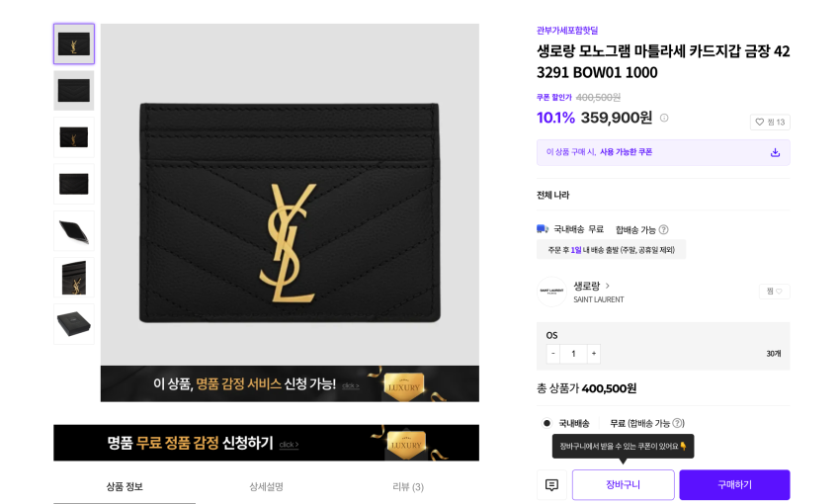Screen dimensions: 840x504
Task: Click the heart wishlist icon with count 13
Action: coord(770,123)
